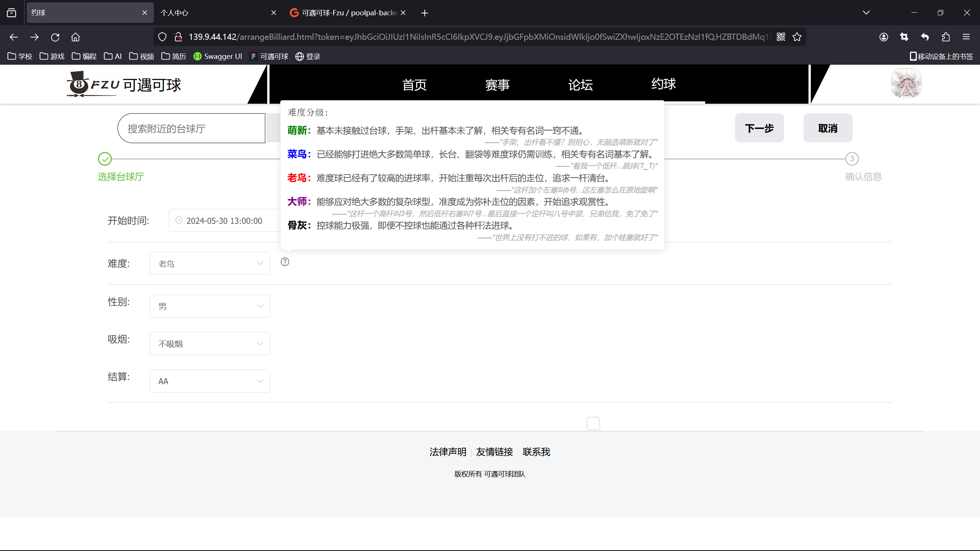Click the difficulty help question mark icon

click(285, 262)
